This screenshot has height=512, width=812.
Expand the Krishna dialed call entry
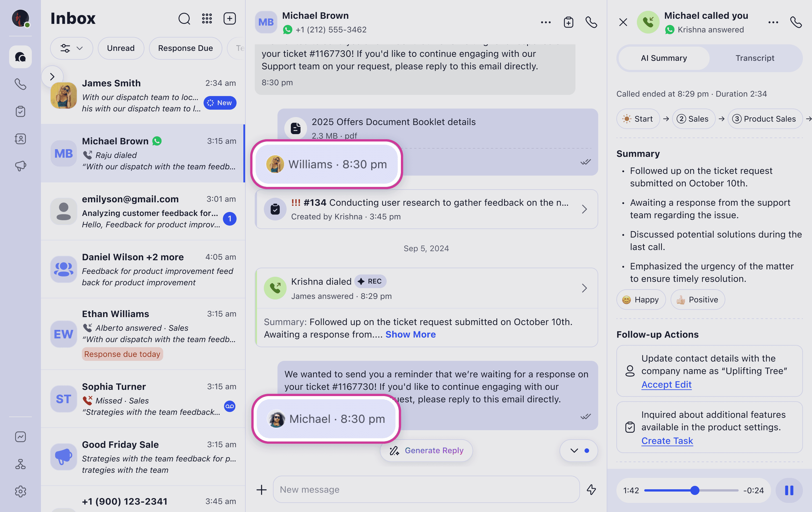click(584, 288)
